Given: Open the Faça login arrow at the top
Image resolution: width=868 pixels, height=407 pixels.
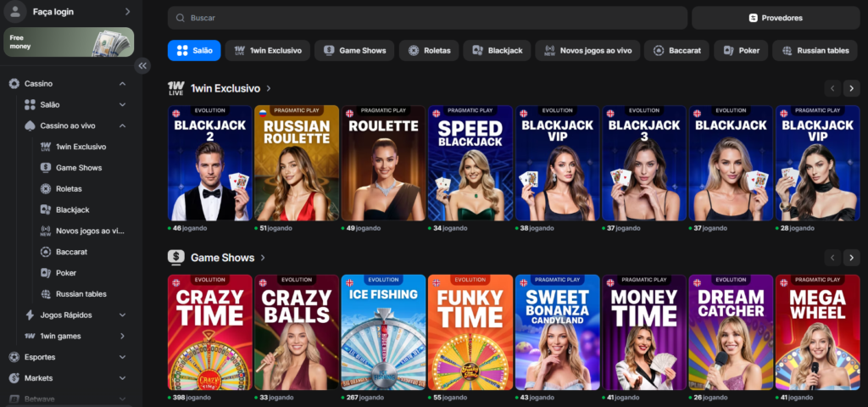Looking at the screenshot, I should click(x=128, y=12).
